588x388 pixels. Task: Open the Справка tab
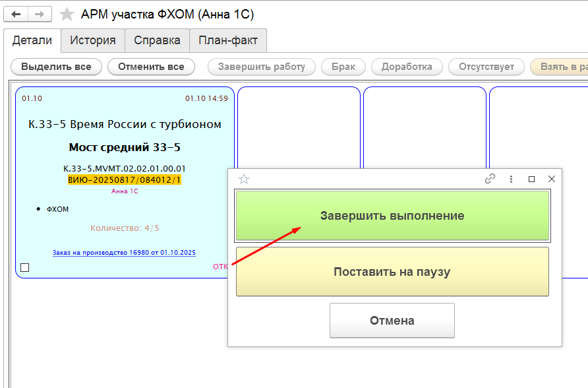point(157,40)
